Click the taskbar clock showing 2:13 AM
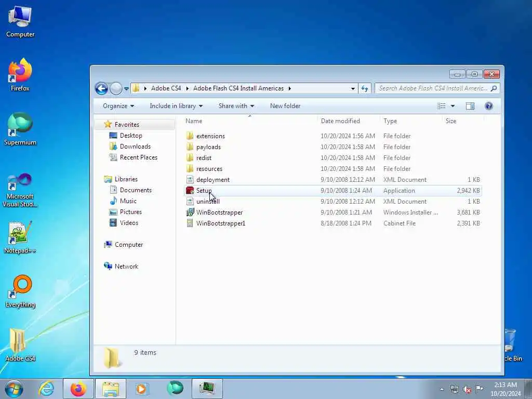 point(506,389)
